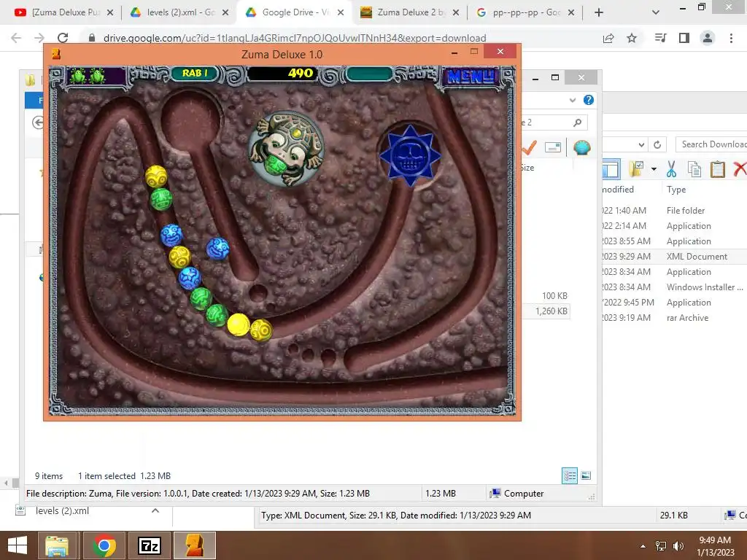Select the rar Archive row

point(673,318)
